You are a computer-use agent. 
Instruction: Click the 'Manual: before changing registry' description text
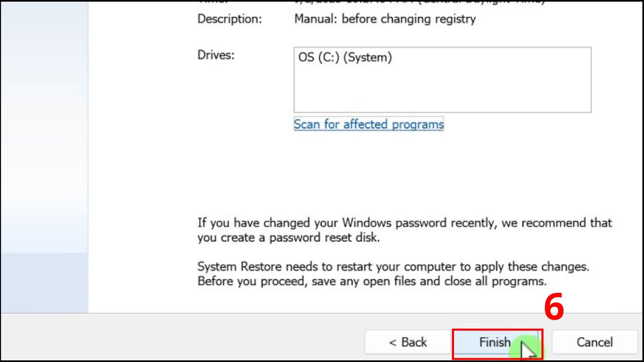[x=385, y=19]
